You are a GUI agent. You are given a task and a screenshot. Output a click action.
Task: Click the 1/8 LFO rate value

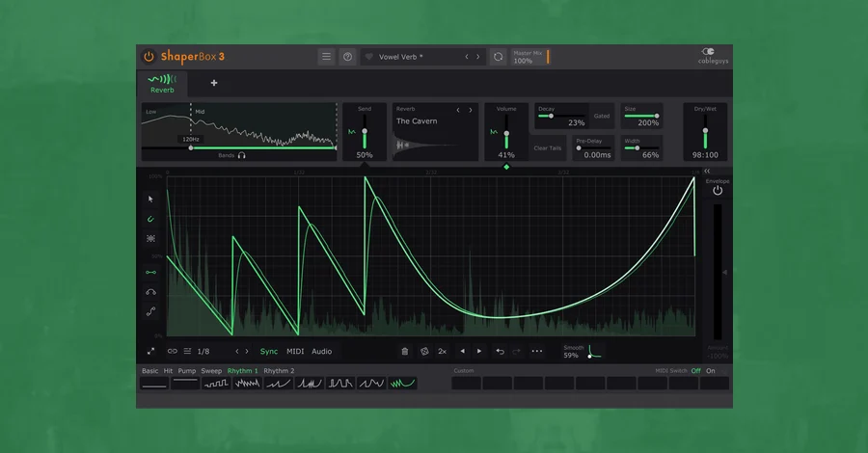(x=203, y=351)
